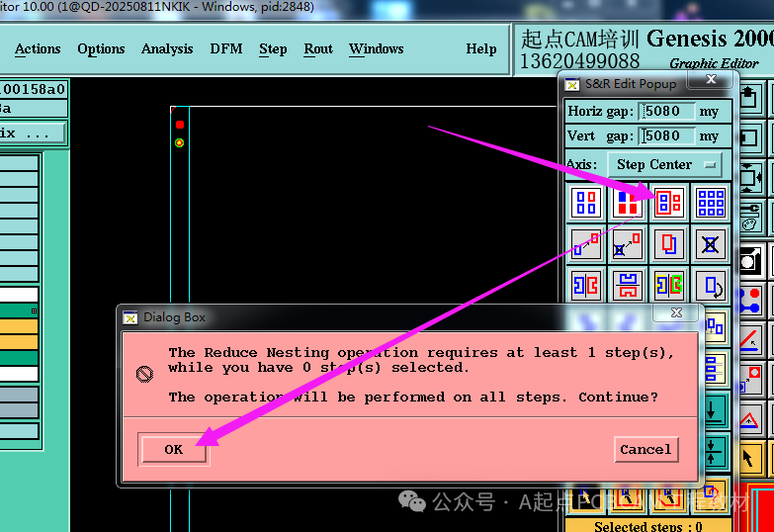Click the Vert gap input field showing 5080
This screenshot has height=532, width=774.
(x=666, y=135)
